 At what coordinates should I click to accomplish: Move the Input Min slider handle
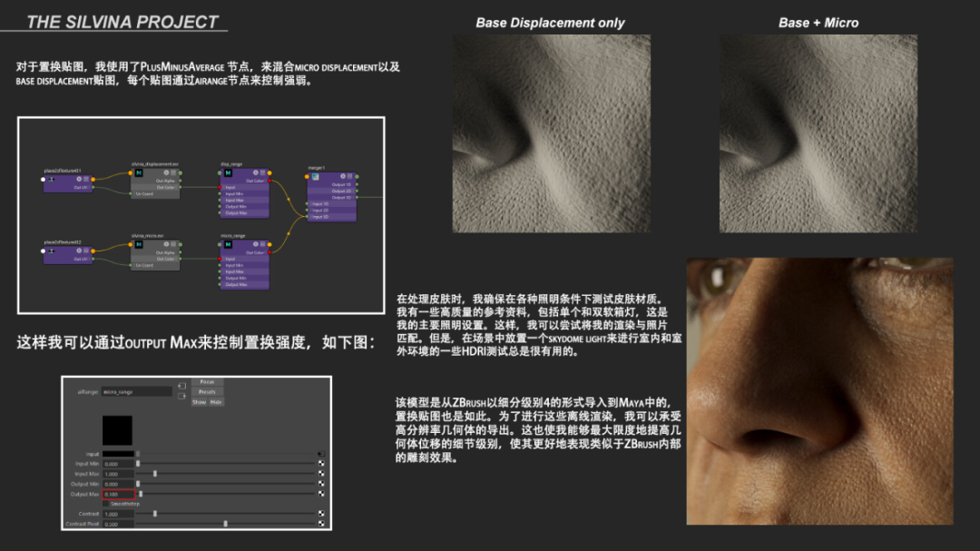[138, 464]
